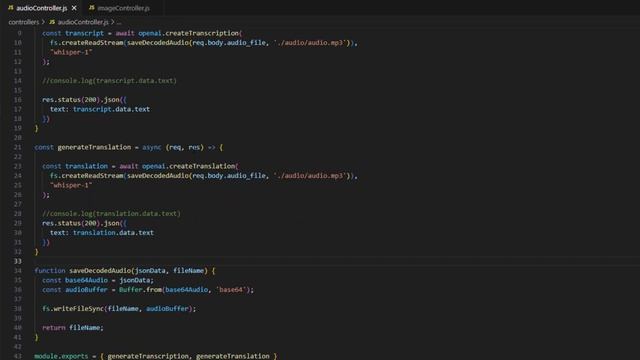Click line number 34 in the gutter
The image size is (640, 360).
[18, 271]
